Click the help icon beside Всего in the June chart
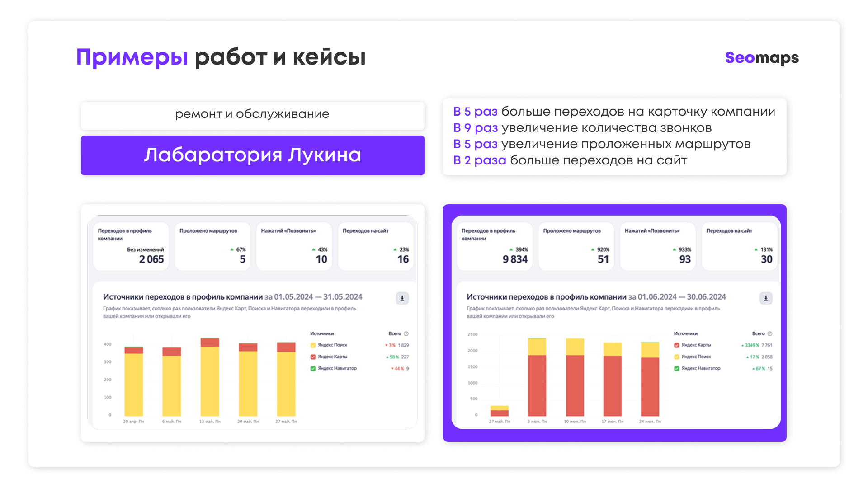This screenshot has height=488, width=868. 769,334
